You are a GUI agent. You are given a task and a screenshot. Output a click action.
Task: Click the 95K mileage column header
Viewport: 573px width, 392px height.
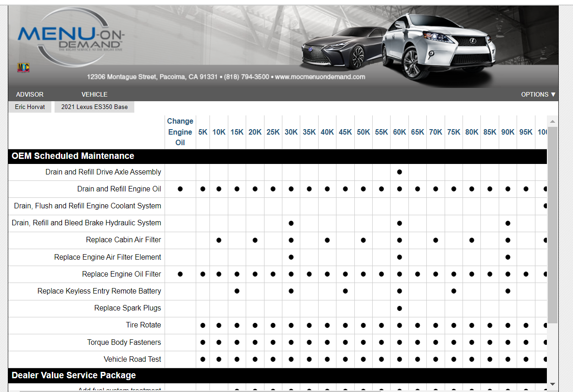point(526,132)
